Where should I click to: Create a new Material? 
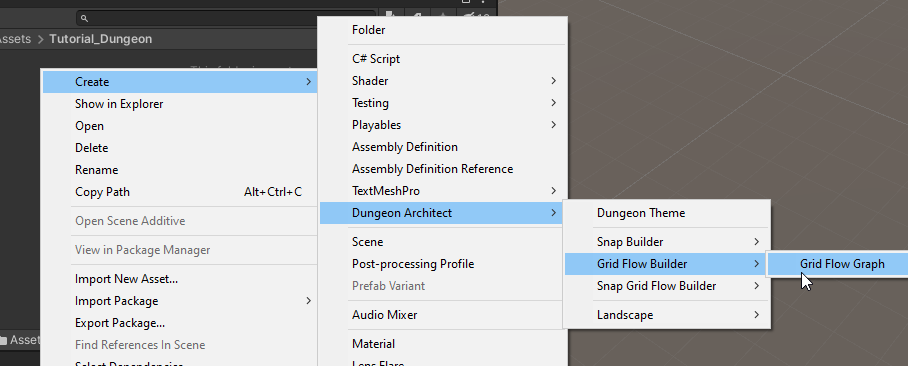(442, 343)
